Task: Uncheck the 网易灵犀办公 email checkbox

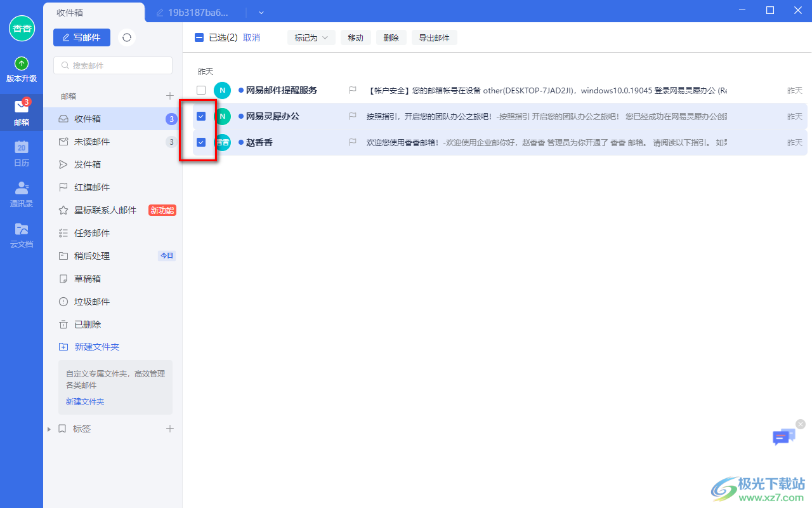Action: tap(201, 116)
